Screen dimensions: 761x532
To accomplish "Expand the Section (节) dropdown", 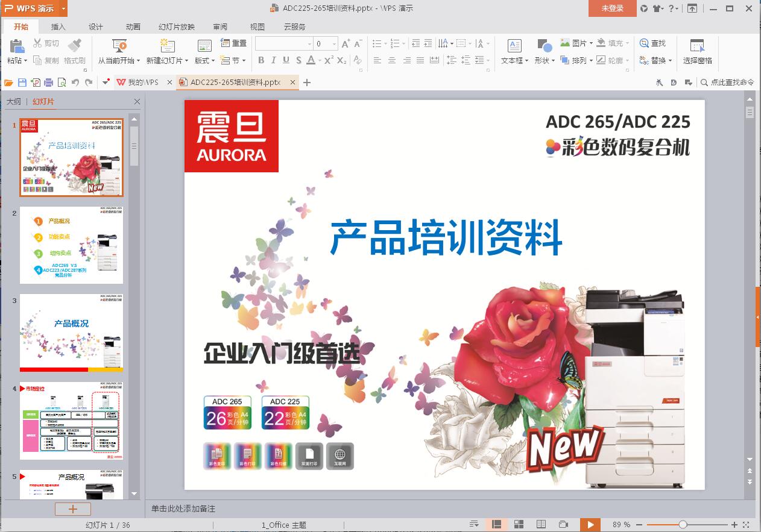I will 244,60.
